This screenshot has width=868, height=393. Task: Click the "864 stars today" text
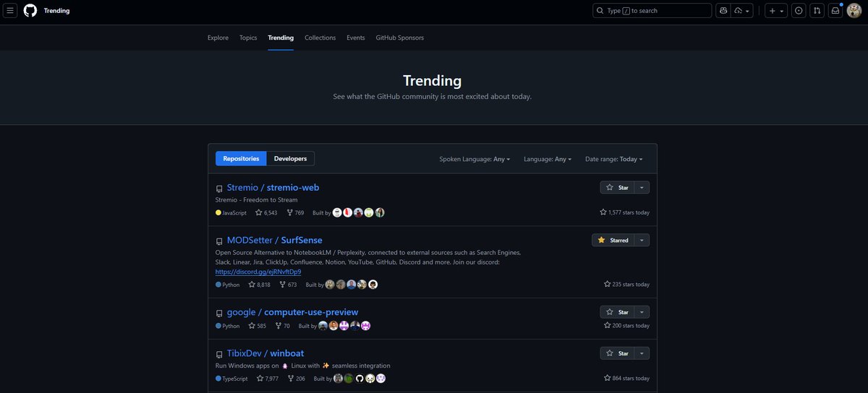pyautogui.click(x=627, y=379)
